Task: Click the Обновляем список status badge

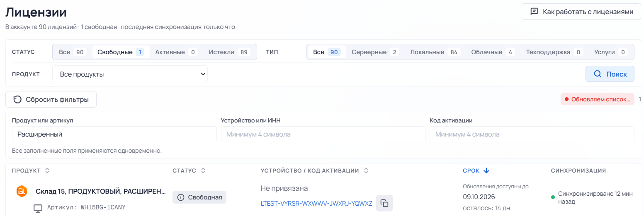Action: click(598, 99)
